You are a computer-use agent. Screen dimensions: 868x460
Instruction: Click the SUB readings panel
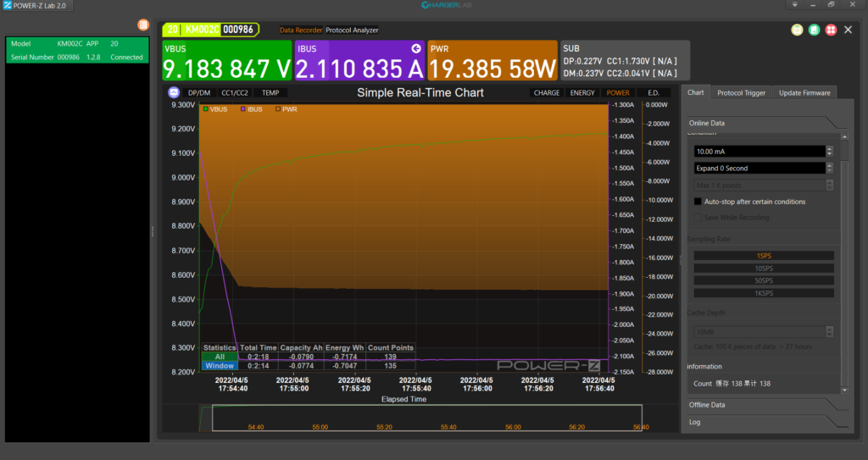click(x=625, y=61)
